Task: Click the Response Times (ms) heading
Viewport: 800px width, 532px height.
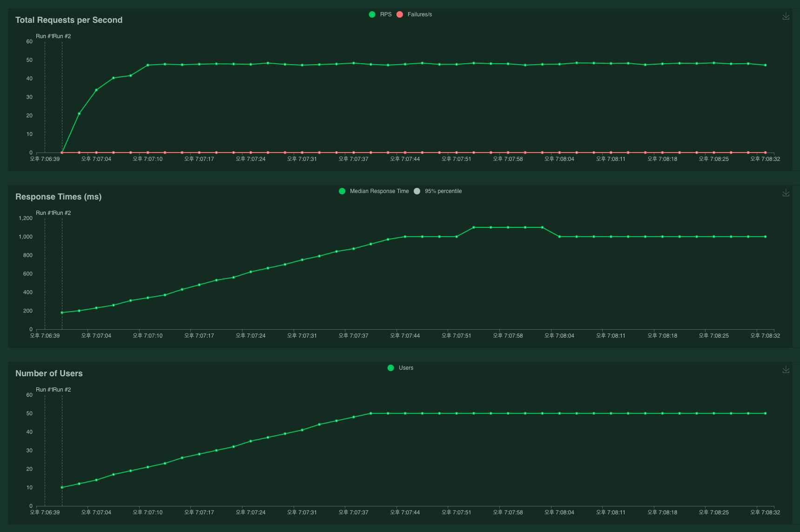Action: click(x=58, y=197)
